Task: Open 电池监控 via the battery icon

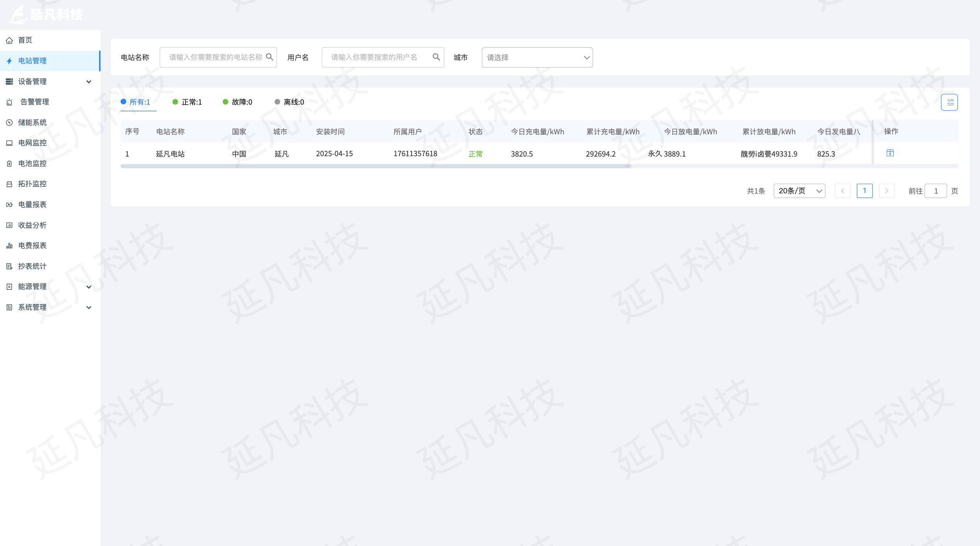Action: click(x=9, y=164)
